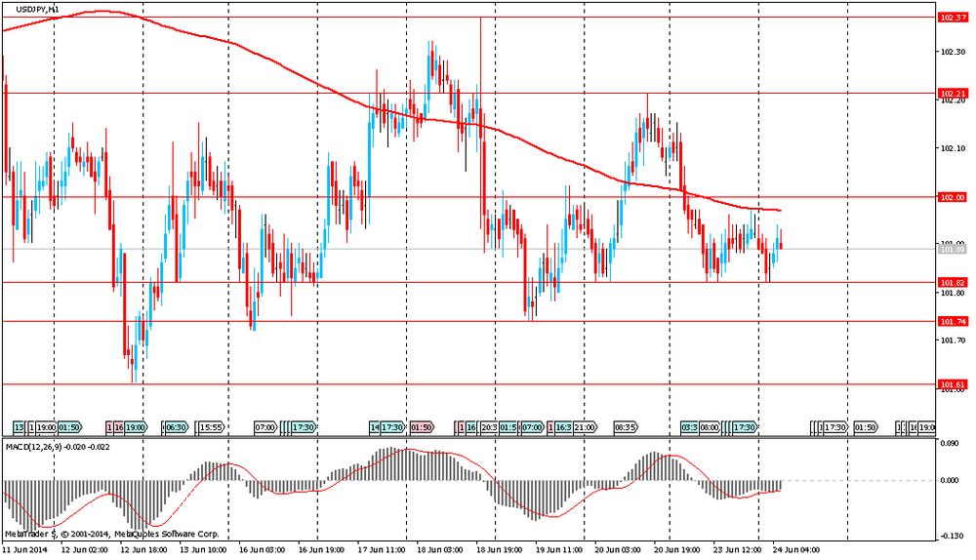Screen dimensions: 976x560
Task: Select the 101.74 price level tag
Action: click(952, 321)
